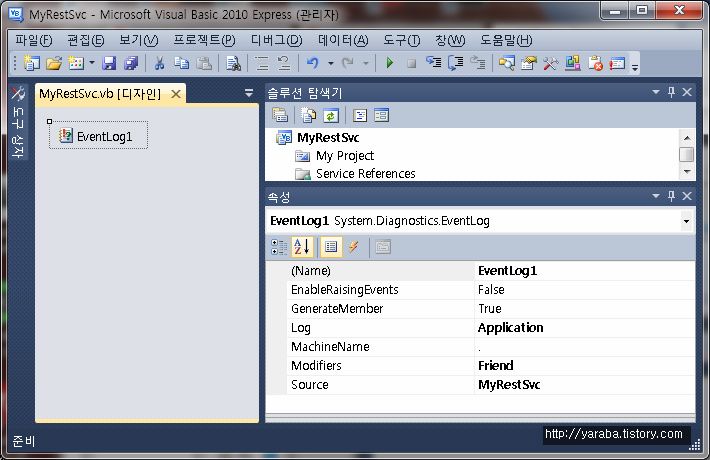The height and width of the screenshot is (460, 710).
Task: Open the Toolbox wrench-and-hammer toolbar icon
Action: (551, 63)
